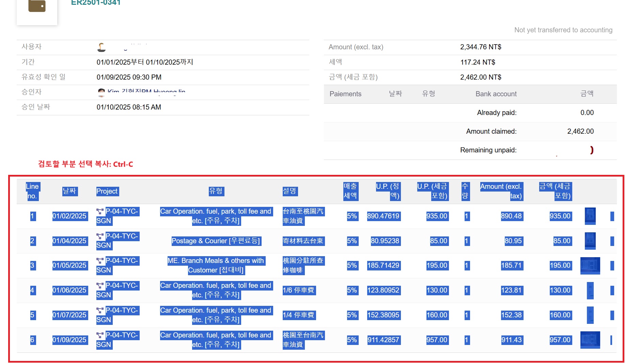The height and width of the screenshot is (364, 625).
Task: Open the ER2501-0341 reference title
Action: click(x=96, y=3)
